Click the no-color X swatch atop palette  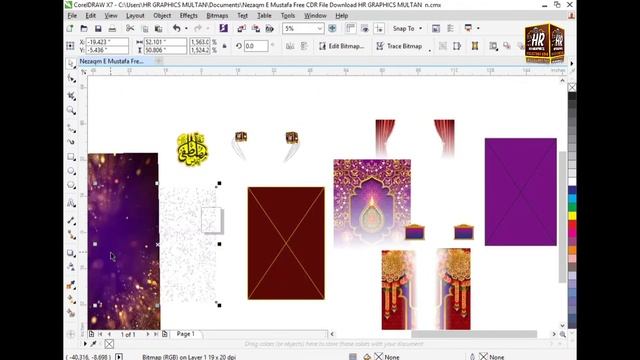coord(572,87)
